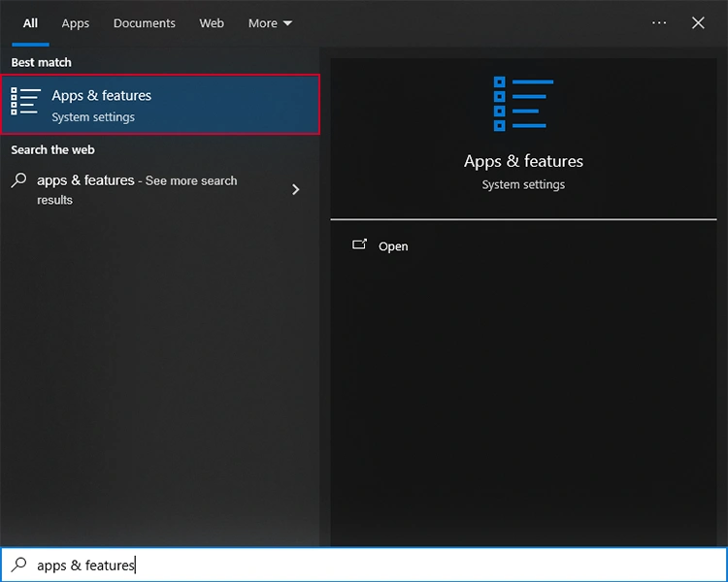Switch to the All search tab
The width and height of the screenshot is (728, 582).
coord(30,23)
